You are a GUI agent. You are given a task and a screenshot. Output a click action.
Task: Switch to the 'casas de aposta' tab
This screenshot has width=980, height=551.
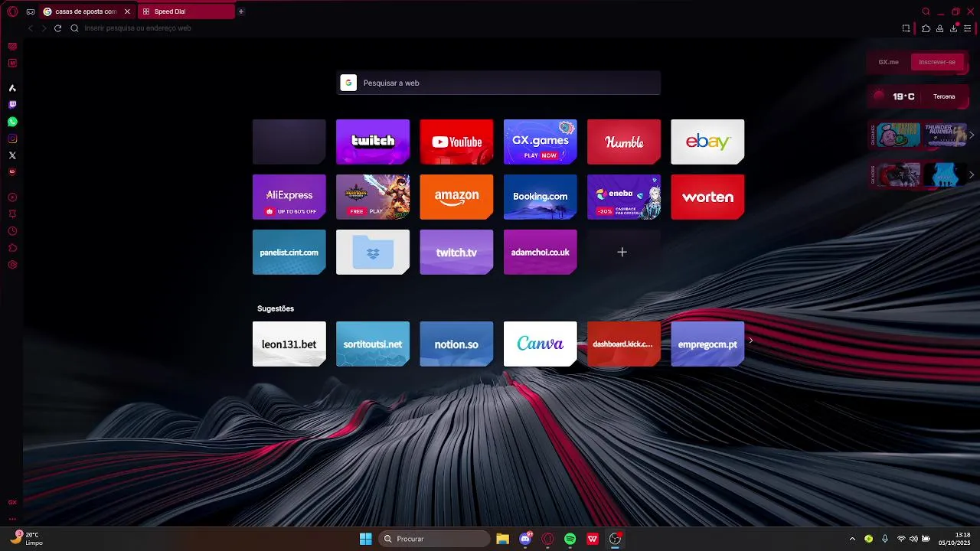(x=86, y=11)
